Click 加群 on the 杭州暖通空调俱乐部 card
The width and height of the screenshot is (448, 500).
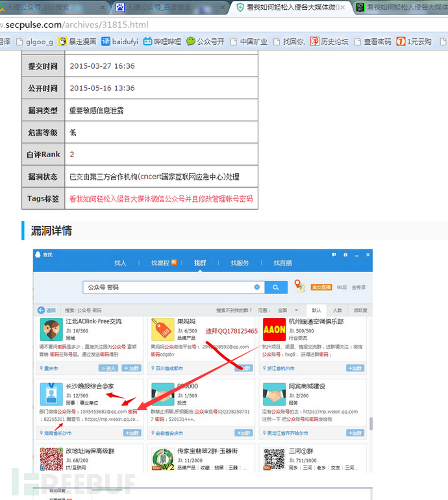355,368
